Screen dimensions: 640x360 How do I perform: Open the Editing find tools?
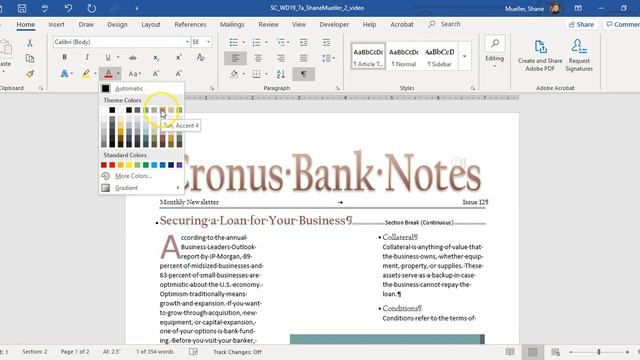point(495,52)
